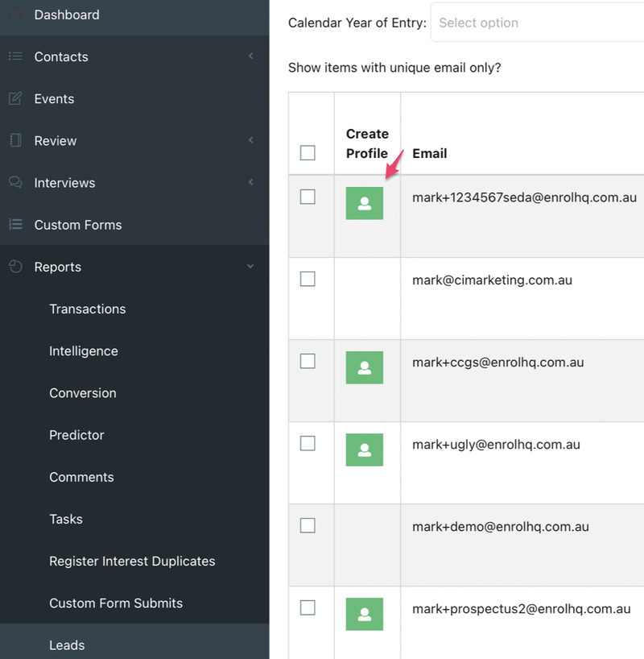Screen dimensions: 644x659
Task: Click Create Profile icon for mark+1234567seda email
Action: 364,203
